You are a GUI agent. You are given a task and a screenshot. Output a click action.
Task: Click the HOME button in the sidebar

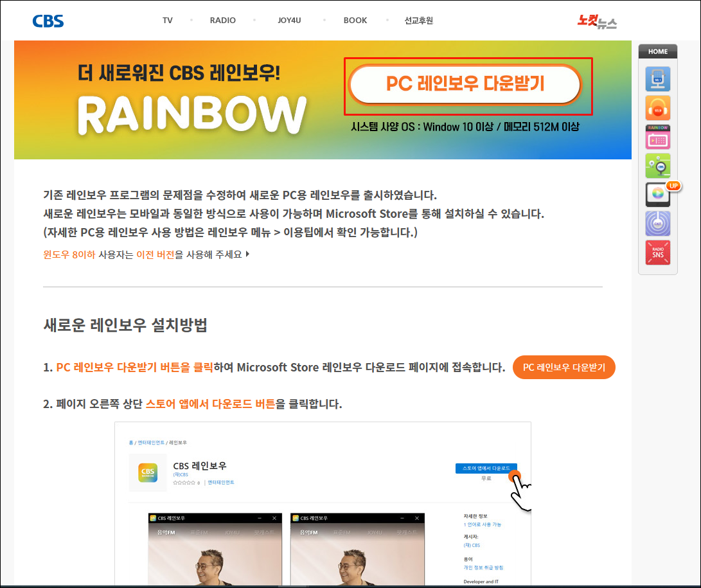(658, 51)
